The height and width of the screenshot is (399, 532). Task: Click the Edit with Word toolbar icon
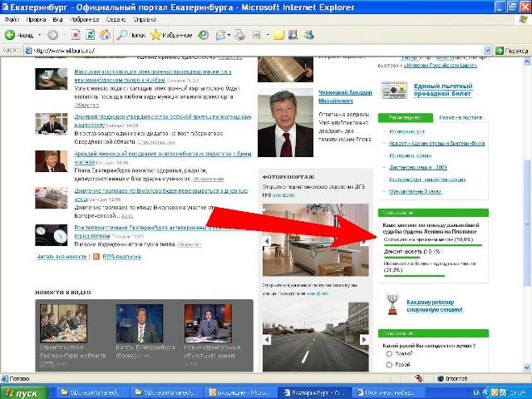[x=257, y=35]
